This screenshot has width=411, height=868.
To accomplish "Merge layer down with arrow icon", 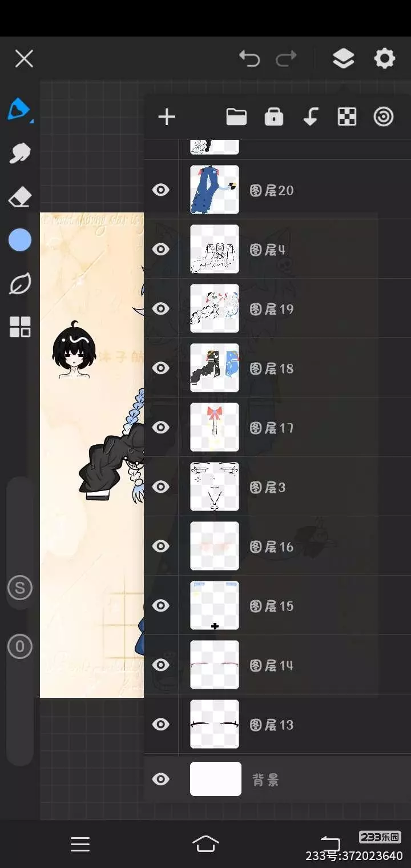I will (310, 117).
